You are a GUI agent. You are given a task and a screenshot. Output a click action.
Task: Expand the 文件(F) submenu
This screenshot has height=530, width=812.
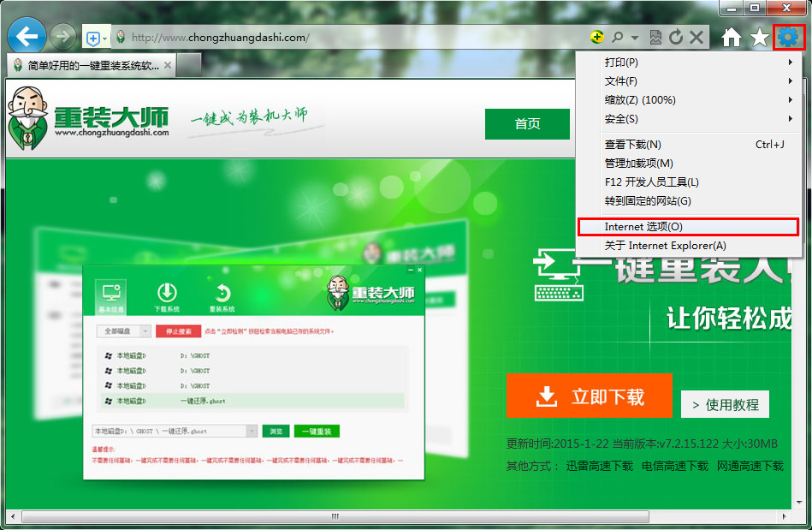[x=689, y=81]
